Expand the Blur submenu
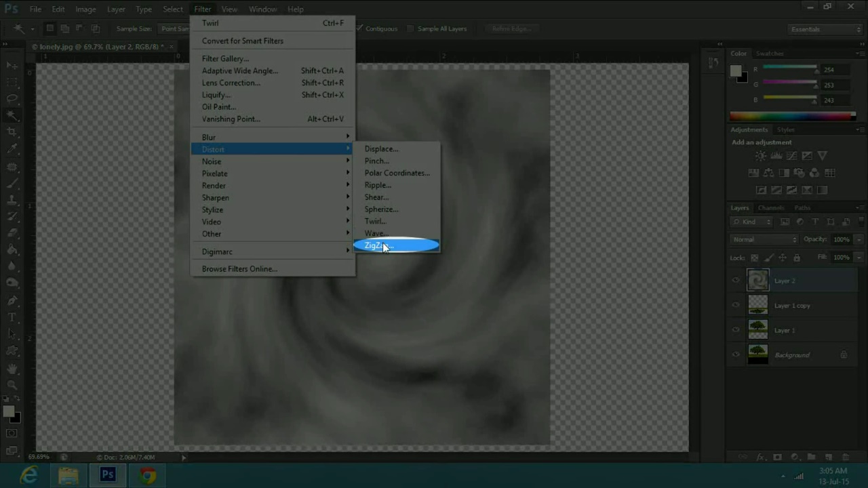Screen dimensions: 868x488 tap(273, 138)
